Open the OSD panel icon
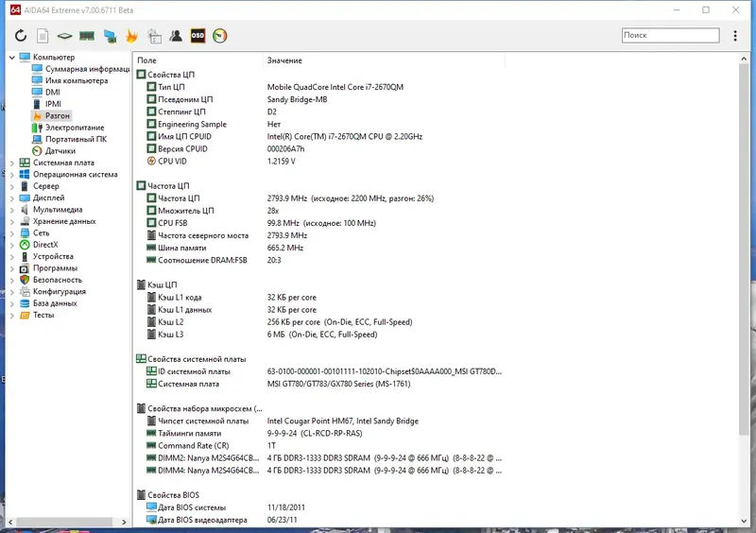This screenshot has width=756, height=533. (198, 36)
